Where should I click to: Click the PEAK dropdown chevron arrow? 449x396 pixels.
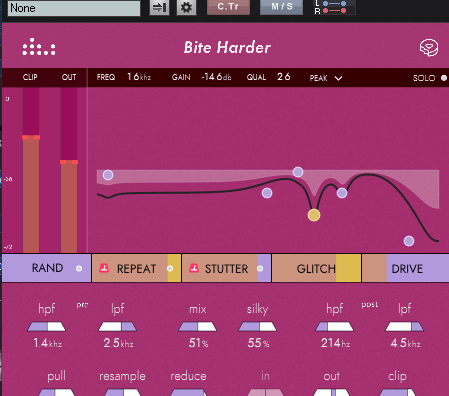pyautogui.click(x=338, y=78)
